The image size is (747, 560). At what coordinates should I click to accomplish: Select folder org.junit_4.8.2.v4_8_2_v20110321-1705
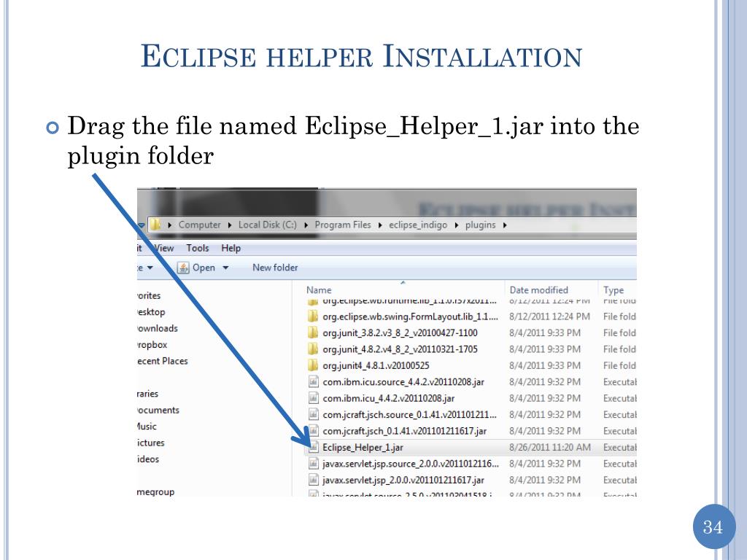(x=400, y=349)
